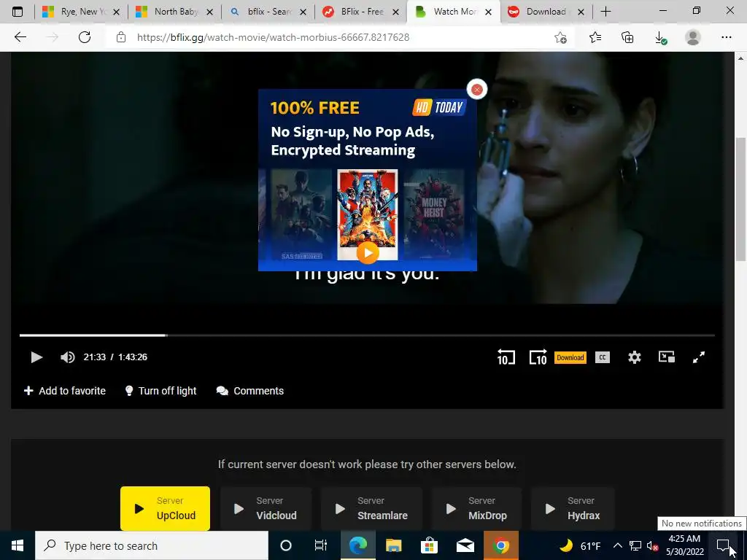Mute the video volume speaker
Viewport: 747px width, 560px height.
coord(68,357)
